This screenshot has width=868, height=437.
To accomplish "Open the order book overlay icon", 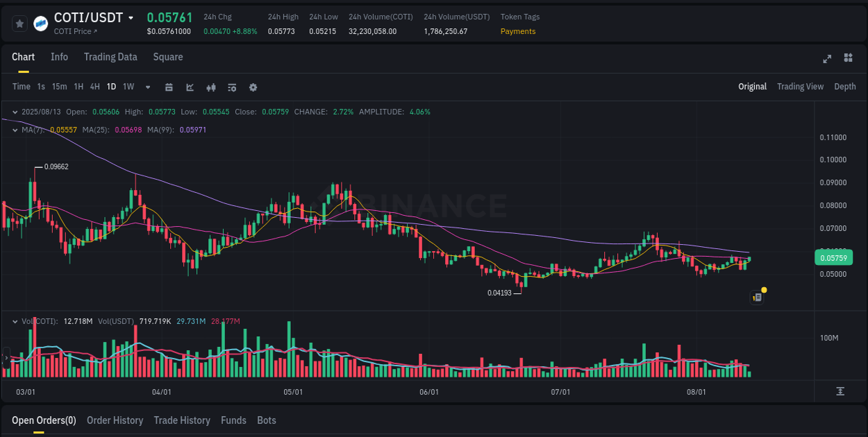I will (x=231, y=87).
